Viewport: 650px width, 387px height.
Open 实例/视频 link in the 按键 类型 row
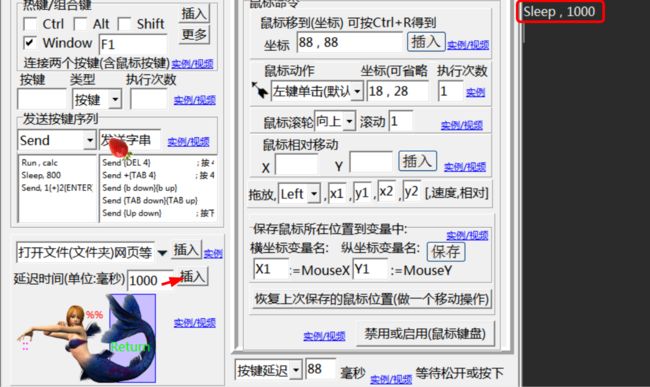click(x=194, y=100)
